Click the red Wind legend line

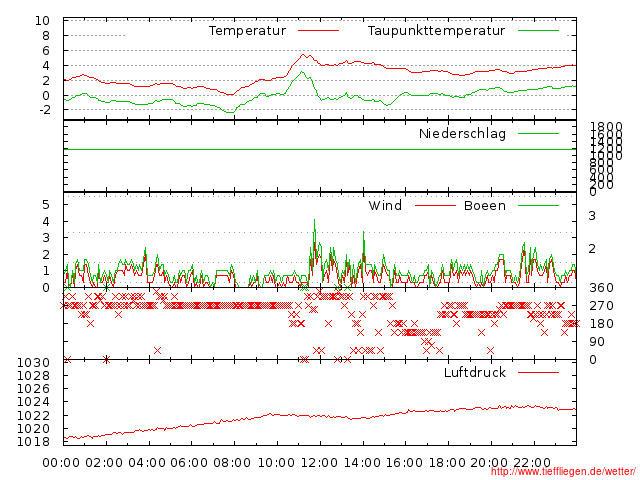pyautogui.click(x=435, y=205)
